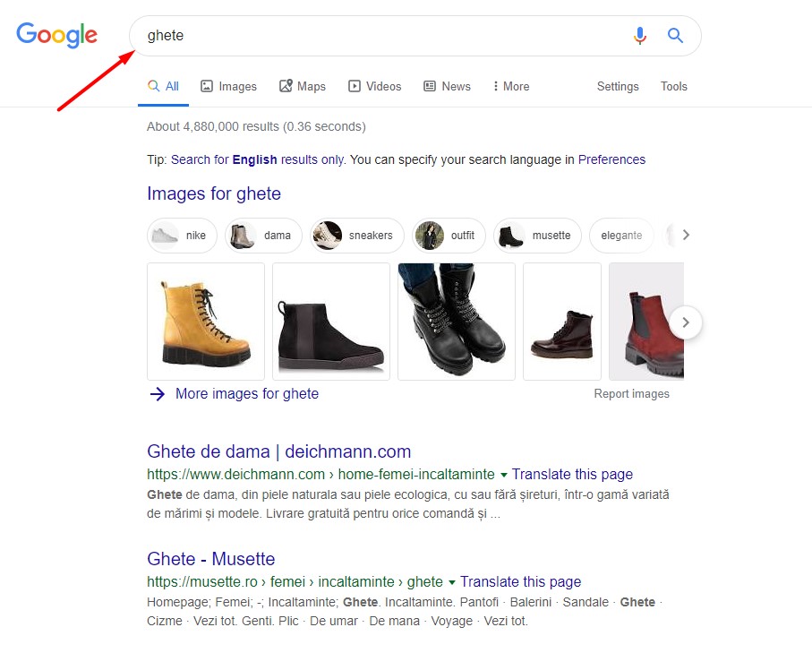
Task: Click Search for English results only link
Action: pos(257,159)
